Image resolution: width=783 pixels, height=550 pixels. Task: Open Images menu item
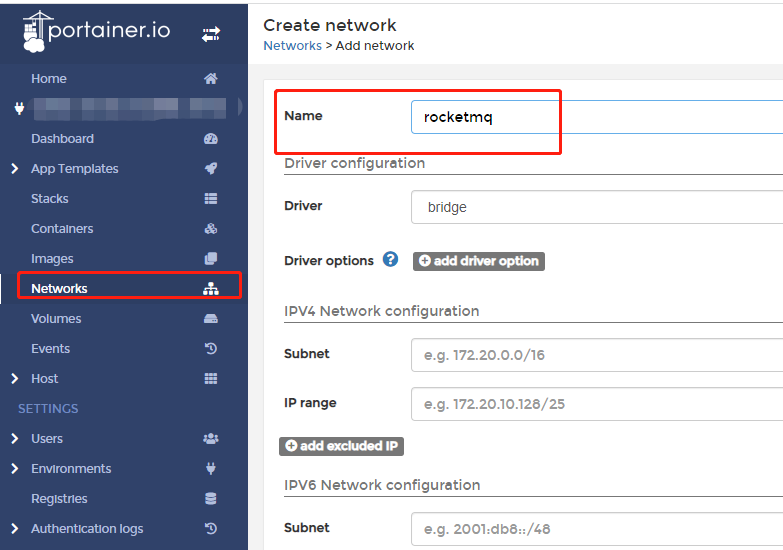pyautogui.click(x=52, y=259)
